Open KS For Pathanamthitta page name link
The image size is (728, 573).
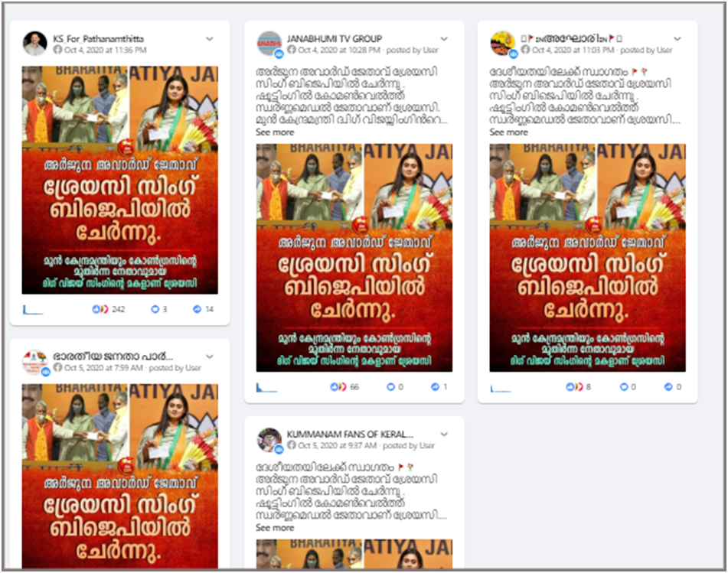(98, 38)
